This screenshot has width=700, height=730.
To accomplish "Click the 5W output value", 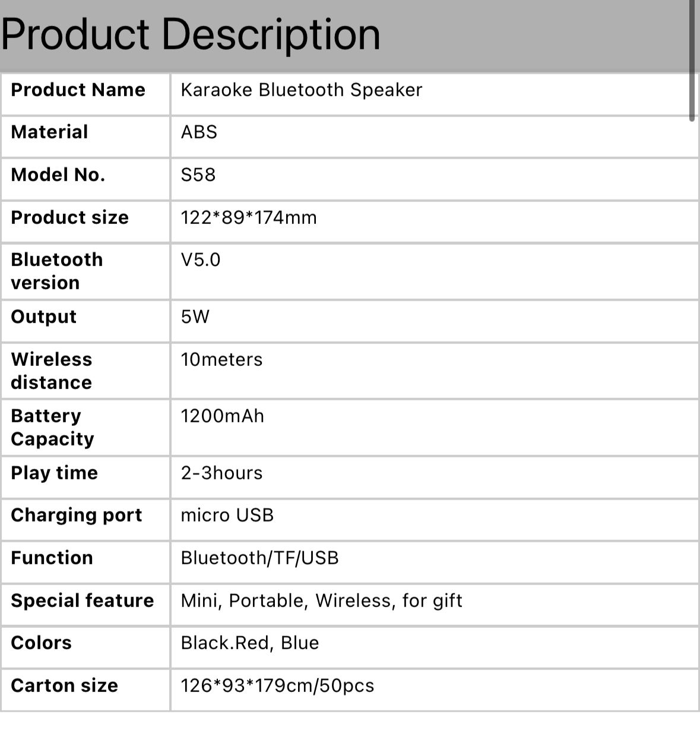I will [195, 317].
